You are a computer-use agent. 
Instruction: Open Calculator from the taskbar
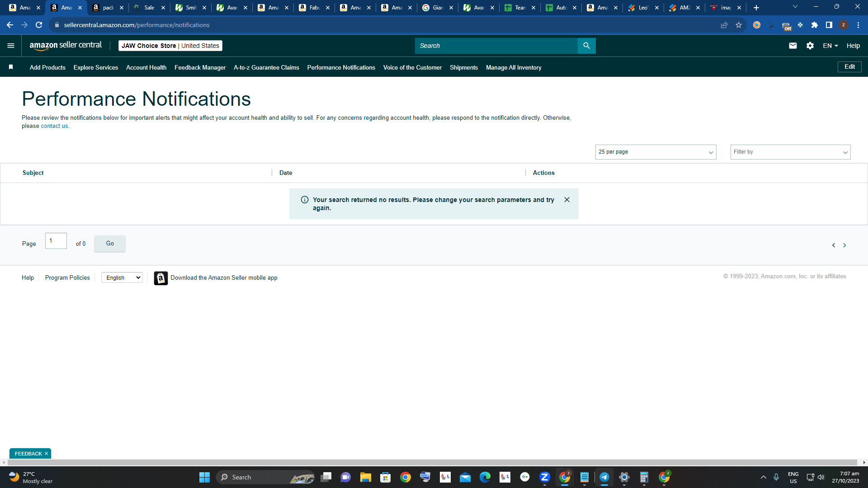pyautogui.click(x=644, y=477)
